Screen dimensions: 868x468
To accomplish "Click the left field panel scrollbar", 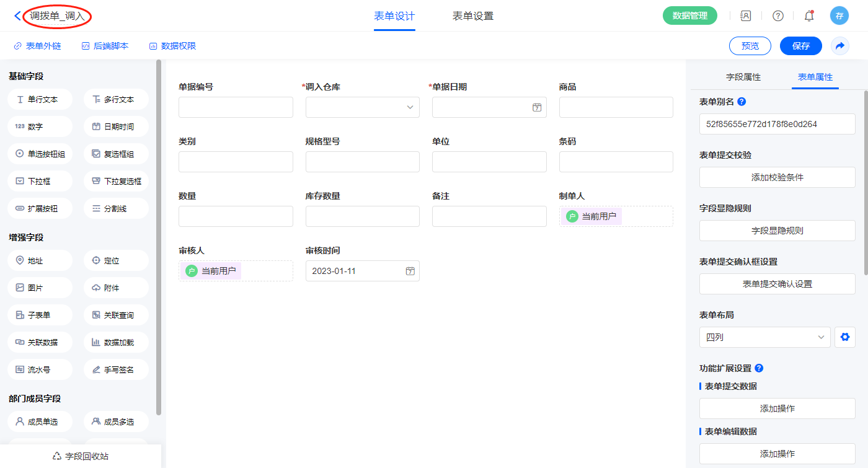I will click(159, 236).
